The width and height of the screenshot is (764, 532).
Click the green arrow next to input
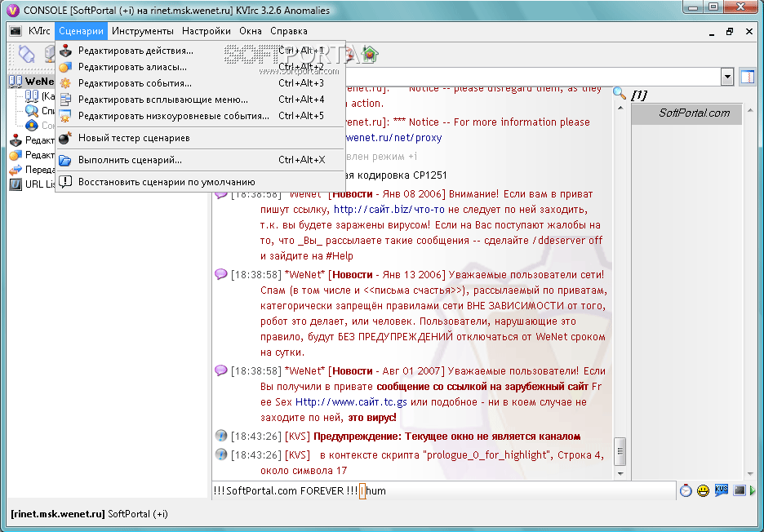click(753, 490)
